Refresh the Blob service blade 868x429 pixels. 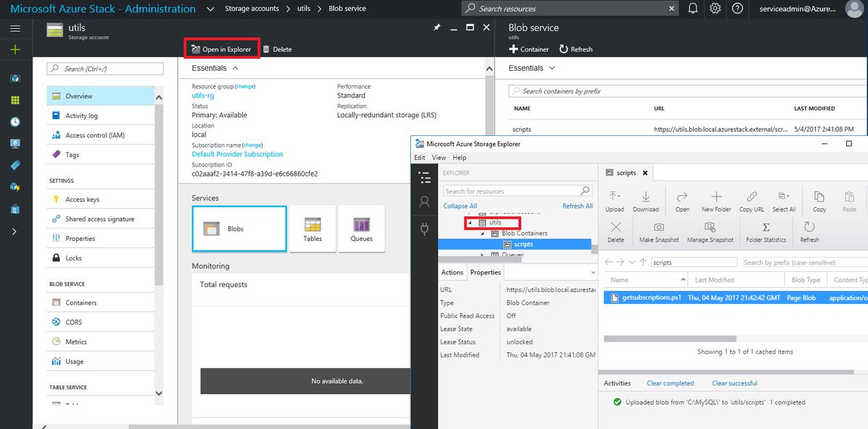pos(576,49)
